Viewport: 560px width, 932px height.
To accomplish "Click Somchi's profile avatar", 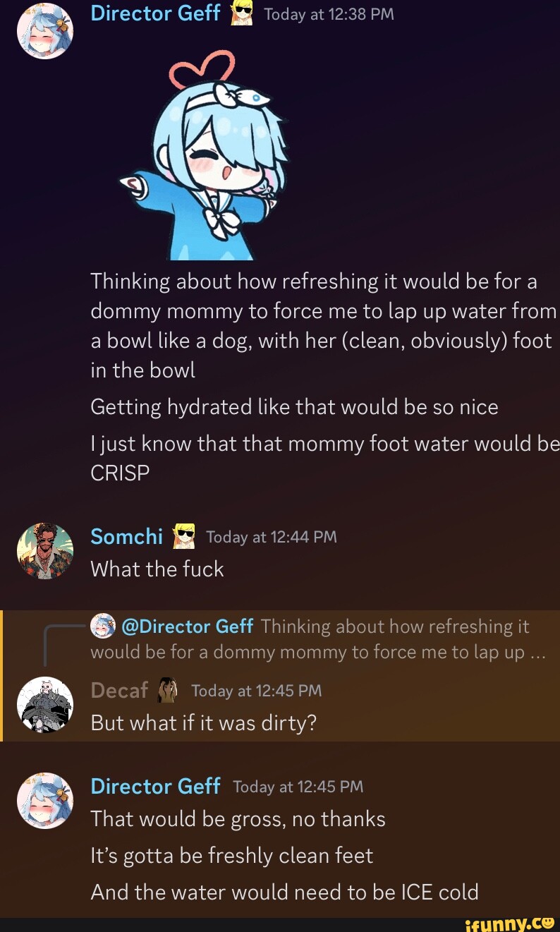I will pyautogui.click(x=44, y=552).
